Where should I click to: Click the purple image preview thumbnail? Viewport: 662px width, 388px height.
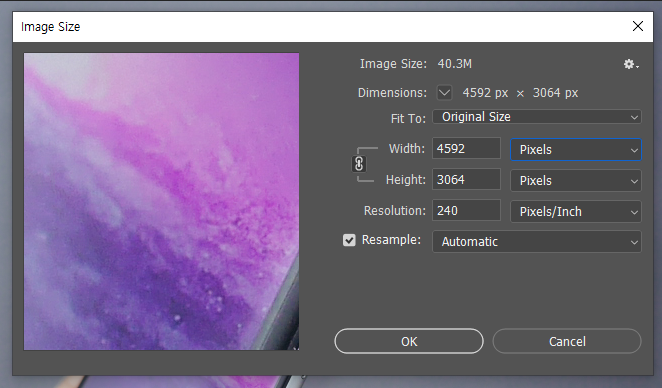coord(161,201)
